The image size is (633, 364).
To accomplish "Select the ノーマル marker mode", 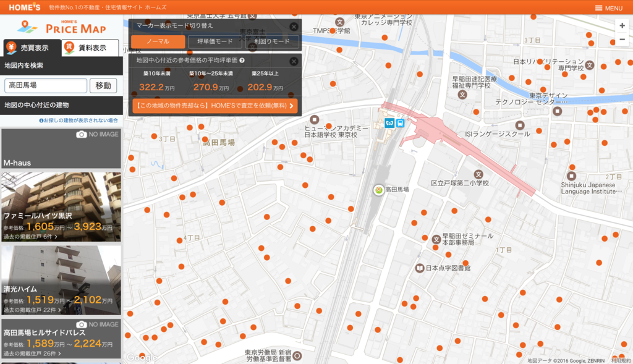I will coord(158,41).
